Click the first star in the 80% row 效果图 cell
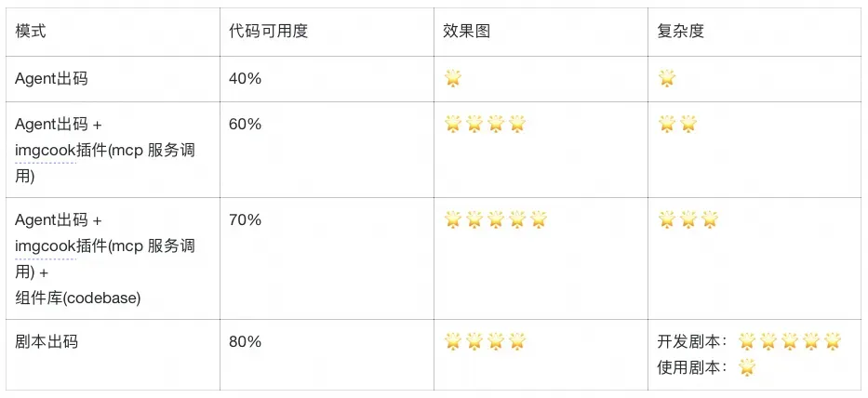 tap(453, 341)
